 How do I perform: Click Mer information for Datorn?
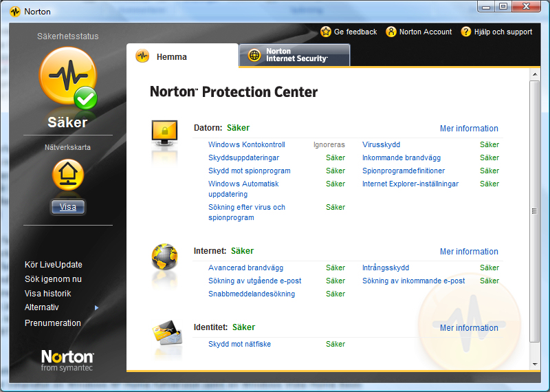point(469,129)
